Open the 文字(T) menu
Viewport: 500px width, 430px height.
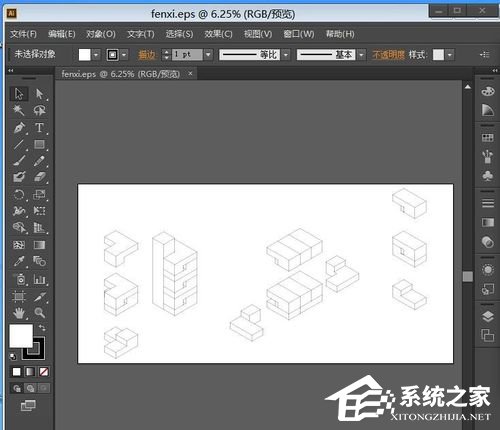coord(141,34)
